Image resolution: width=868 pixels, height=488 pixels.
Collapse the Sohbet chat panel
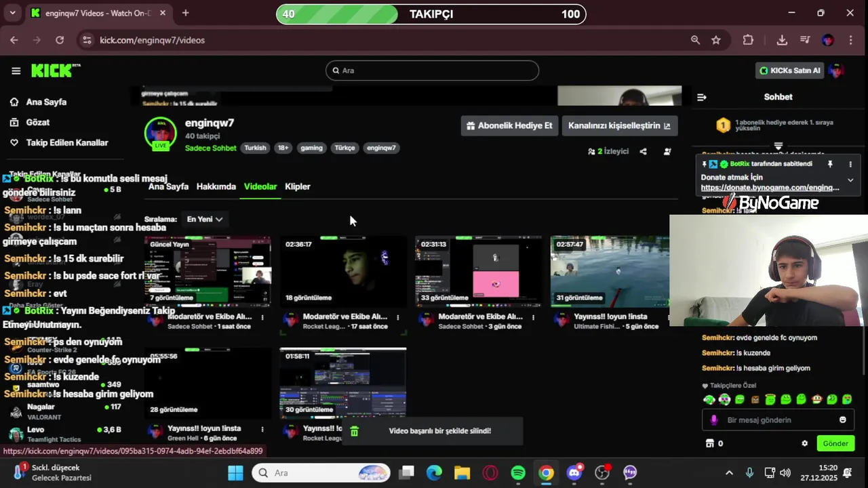point(702,97)
